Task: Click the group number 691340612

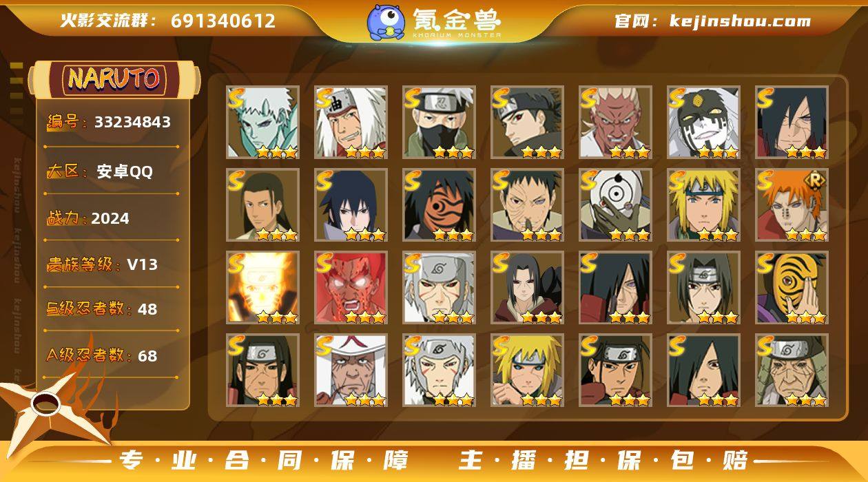Action: coord(223,21)
